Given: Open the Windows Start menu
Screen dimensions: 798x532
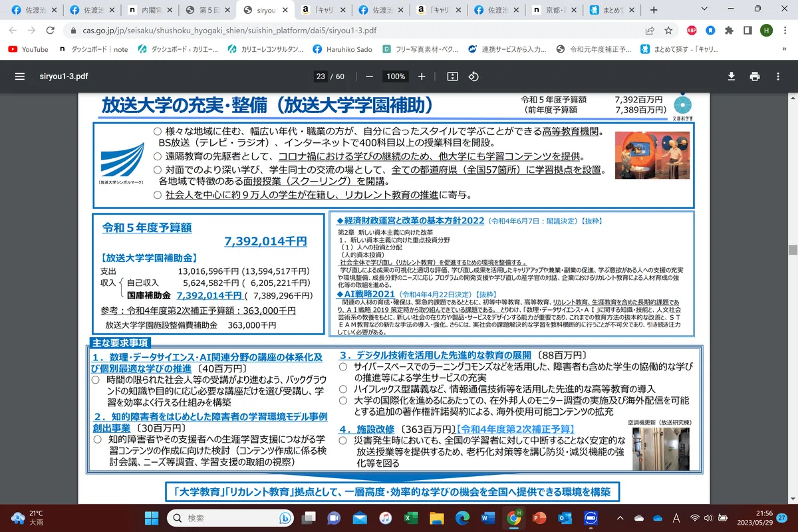Looking at the screenshot, I should click(152, 518).
